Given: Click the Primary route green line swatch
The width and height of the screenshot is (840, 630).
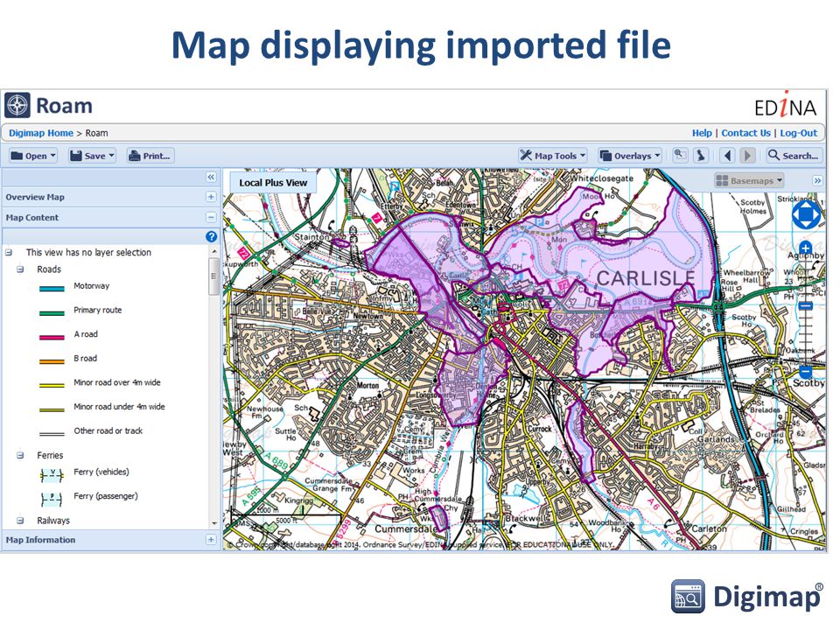Looking at the screenshot, I should tap(52, 313).
